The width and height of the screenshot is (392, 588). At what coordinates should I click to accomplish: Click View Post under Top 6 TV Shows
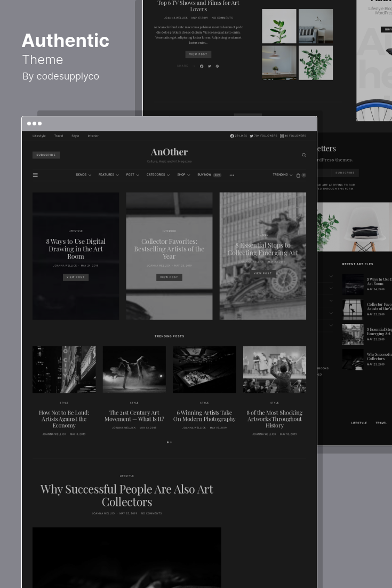coord(198,54)
